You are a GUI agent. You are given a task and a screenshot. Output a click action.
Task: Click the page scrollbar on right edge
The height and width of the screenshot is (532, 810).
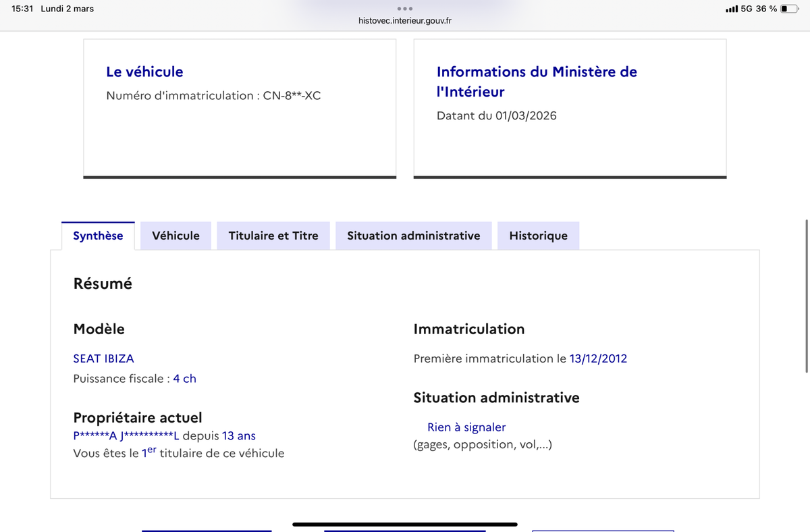click(x=807, y=295)
